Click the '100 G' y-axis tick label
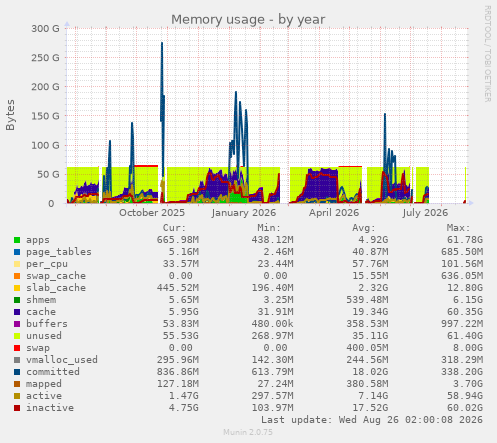 pyautogui.click(x=45, y=145)
